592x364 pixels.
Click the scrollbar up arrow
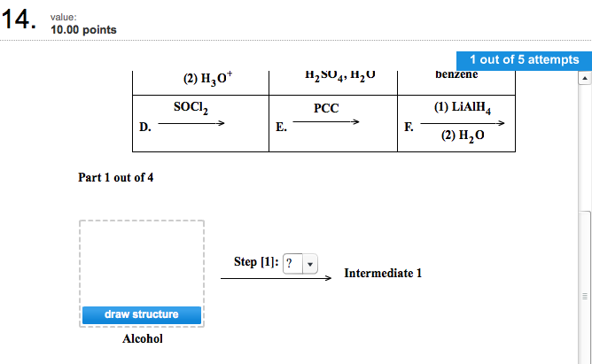point(584,78)
